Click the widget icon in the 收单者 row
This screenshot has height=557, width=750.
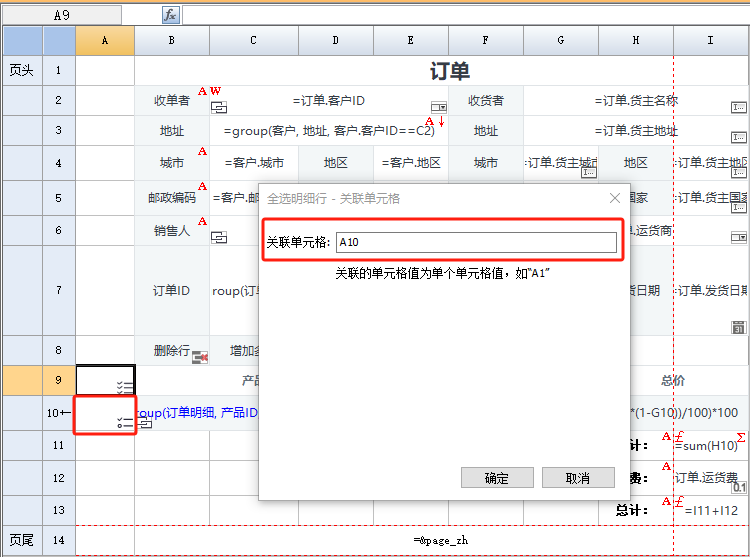point(219,107)
